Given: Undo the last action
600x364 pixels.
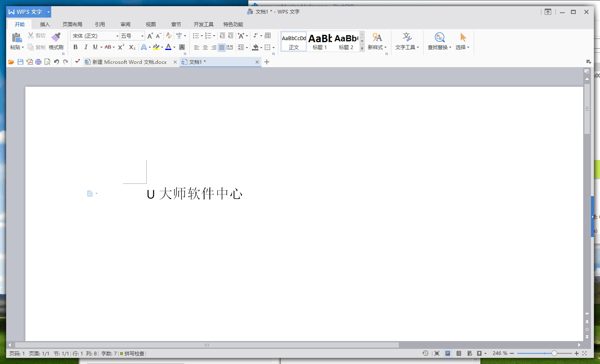Looking at the screenshot, I should [57, 62].
